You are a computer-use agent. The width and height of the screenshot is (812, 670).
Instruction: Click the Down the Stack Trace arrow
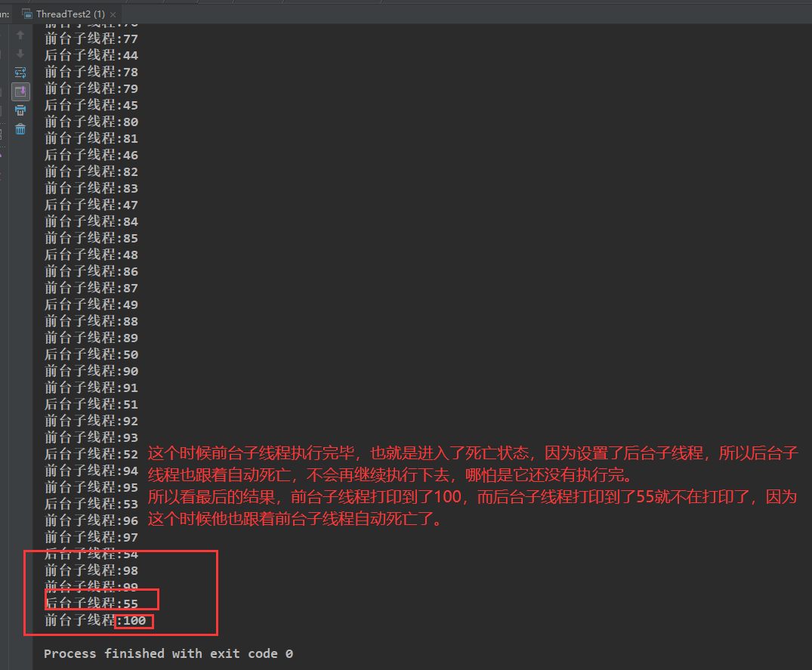coord(20,54)
